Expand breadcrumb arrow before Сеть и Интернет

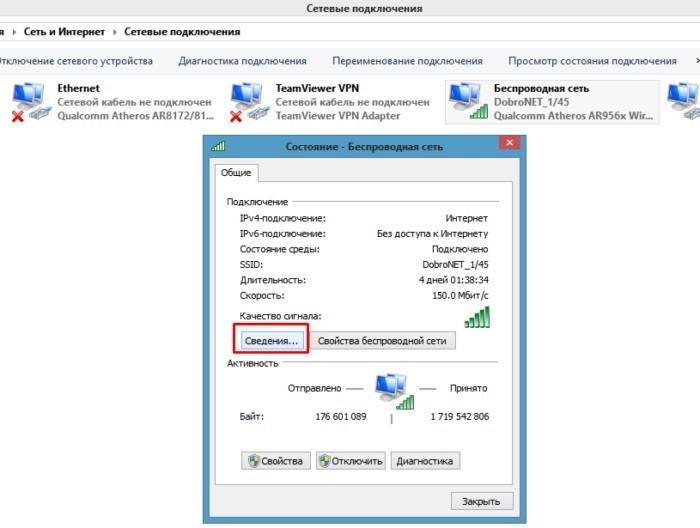tap(14, 32)
